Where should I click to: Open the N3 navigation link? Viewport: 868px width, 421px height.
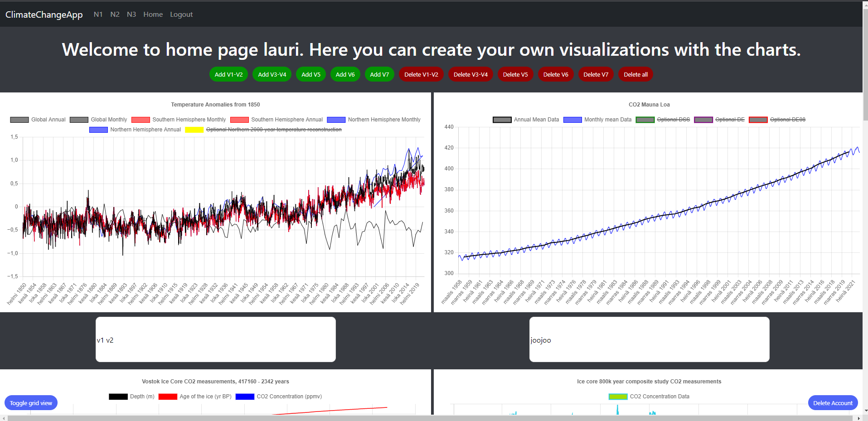[131, 15]
